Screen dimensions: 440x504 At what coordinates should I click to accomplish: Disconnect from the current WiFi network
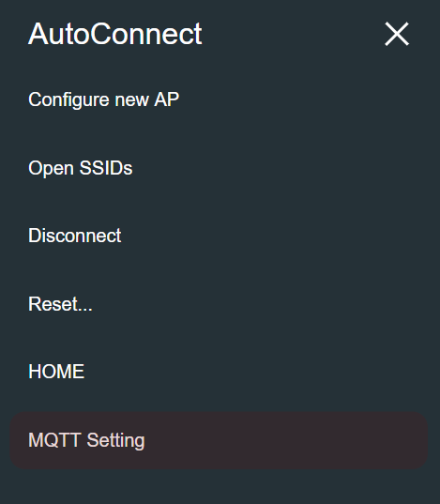pos(74,236)
